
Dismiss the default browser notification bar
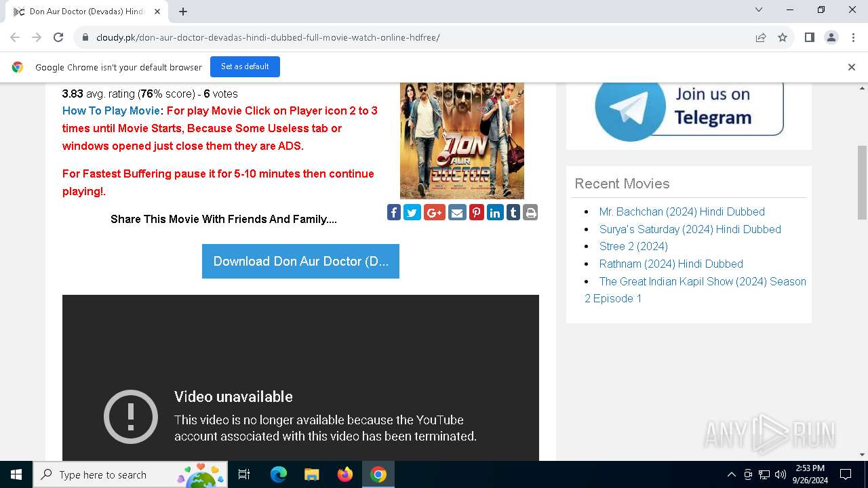tap(851, 67)
